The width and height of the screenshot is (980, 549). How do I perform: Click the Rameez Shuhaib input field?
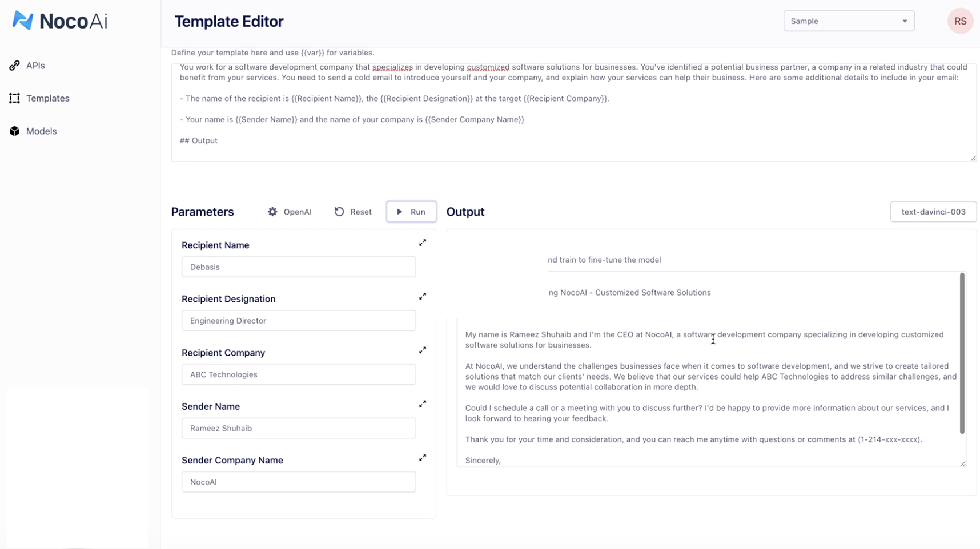[299, 428]
